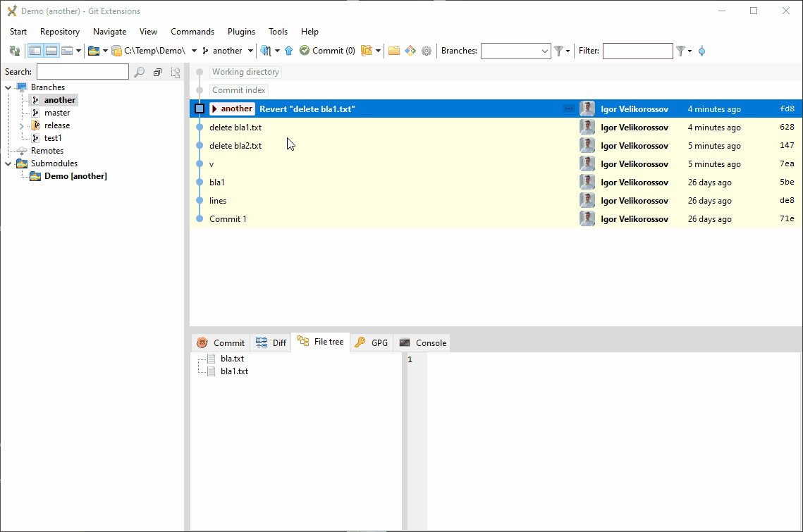Open the View menu
803x532 pixels.
(x=148, y=32)
